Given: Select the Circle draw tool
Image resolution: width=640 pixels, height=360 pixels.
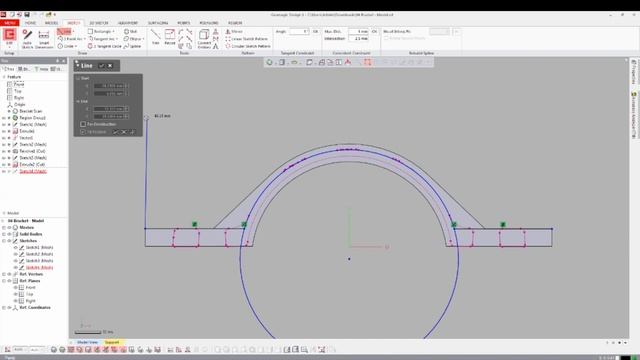Looking at the screenshot, I should 66,46.
